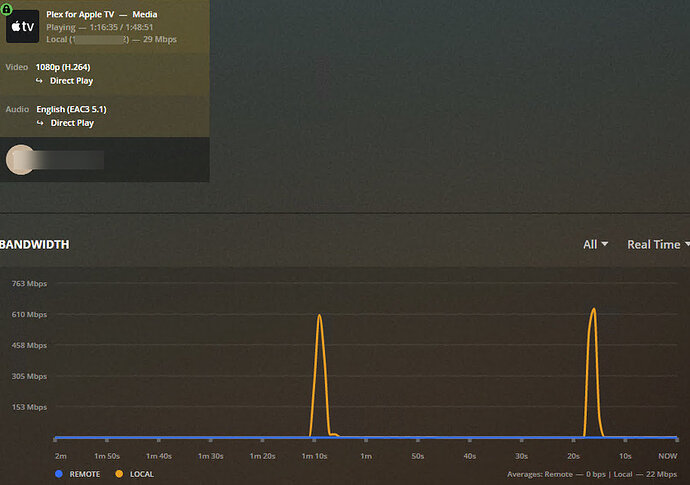Click the audio Direct Play arrow icon
Image resolution: width=690 pixels, height=485 pixels.
tap(40, 123)
